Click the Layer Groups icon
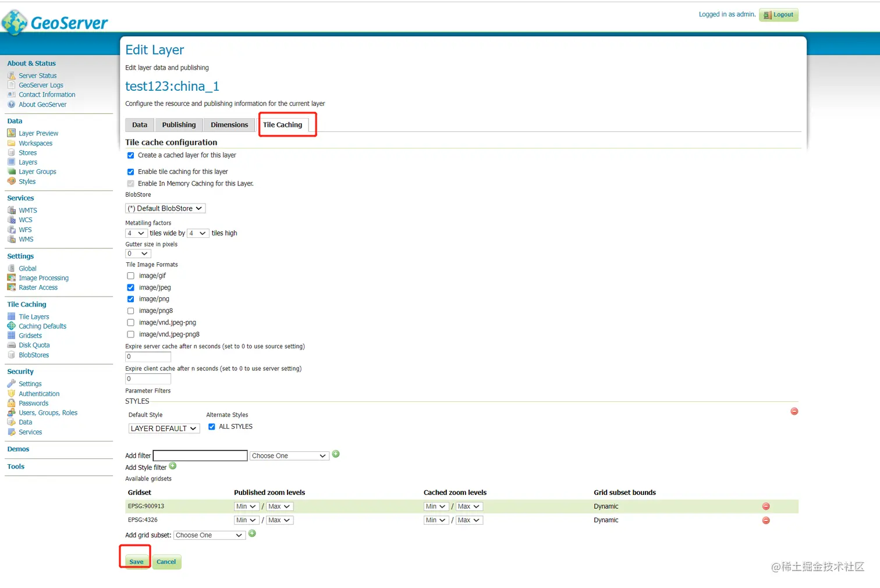 [11, 172]
